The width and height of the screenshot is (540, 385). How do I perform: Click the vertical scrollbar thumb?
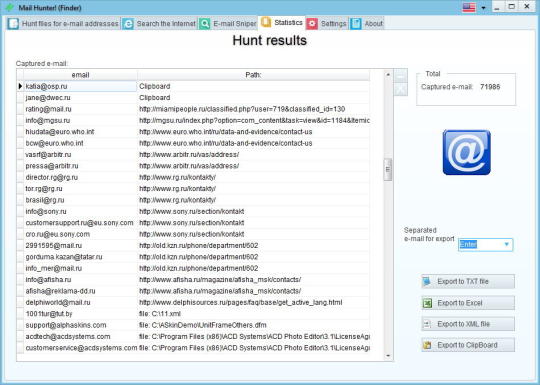[388, 169]
